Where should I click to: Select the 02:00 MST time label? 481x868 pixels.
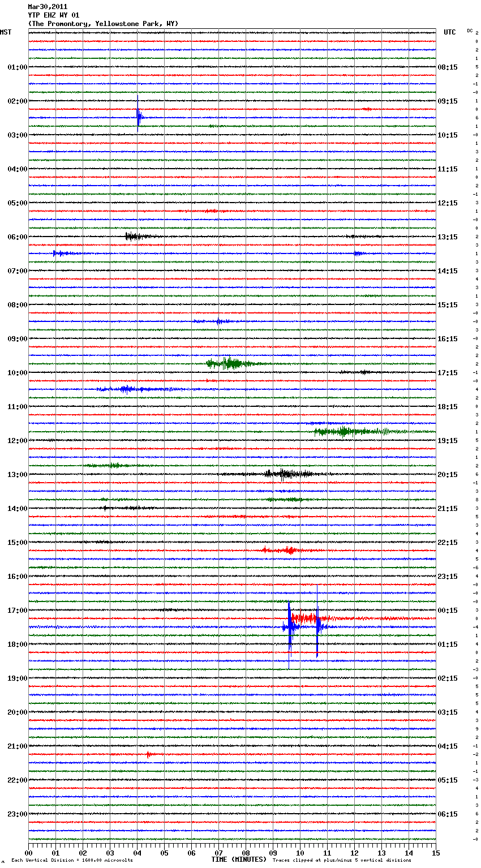18,101
